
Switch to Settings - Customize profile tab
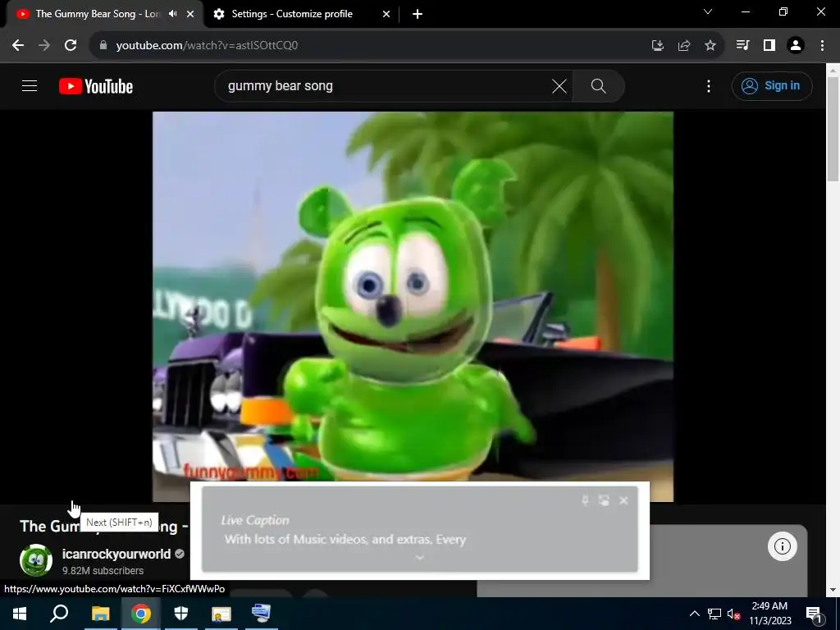(x=292, y=14)
